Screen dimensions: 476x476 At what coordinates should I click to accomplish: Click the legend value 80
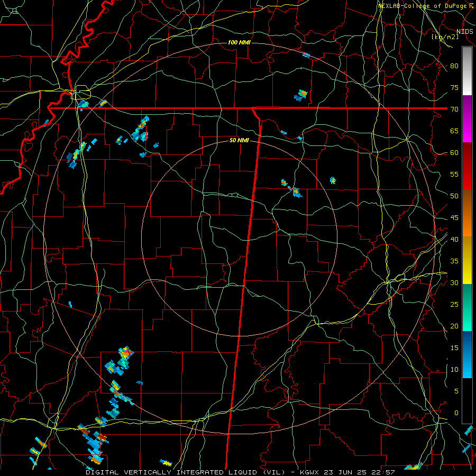(x=454, y=66)
